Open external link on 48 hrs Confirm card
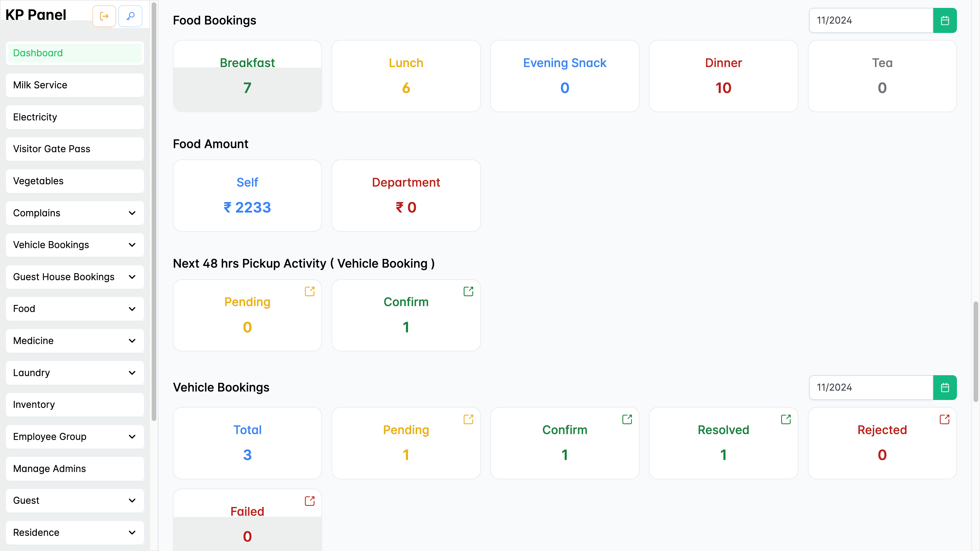Screen dimensions: 980x551 click(468, 291)
